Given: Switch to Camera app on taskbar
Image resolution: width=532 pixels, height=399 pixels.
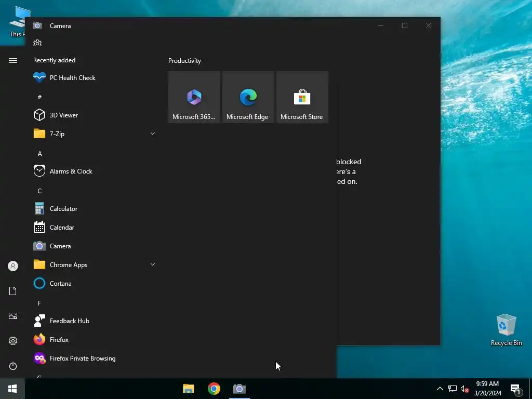Looking at the screenshot, I should [x=239, y=389].
